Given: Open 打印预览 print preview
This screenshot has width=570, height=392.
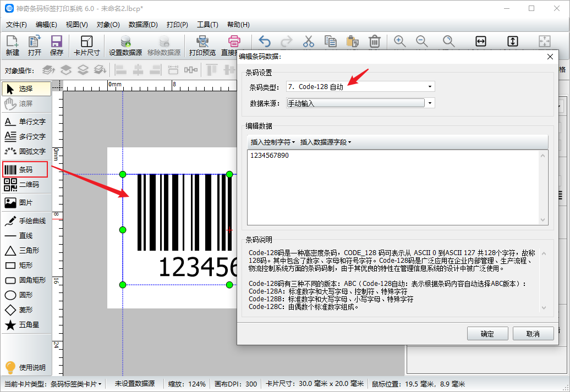Looking at the screenshot, I should coord(202,46).
